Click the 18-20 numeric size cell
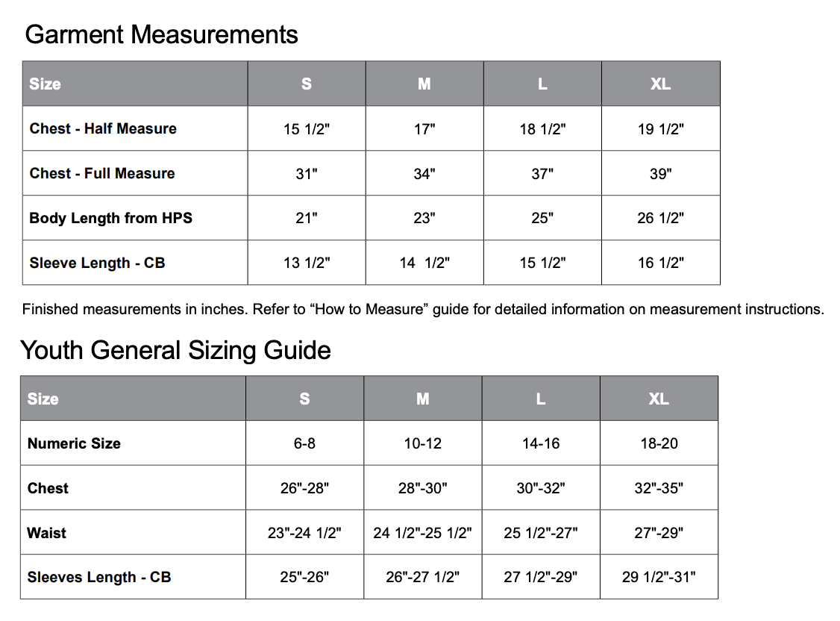Image resolution: width=840 pixels, height=621 pixels. point(659,443)
